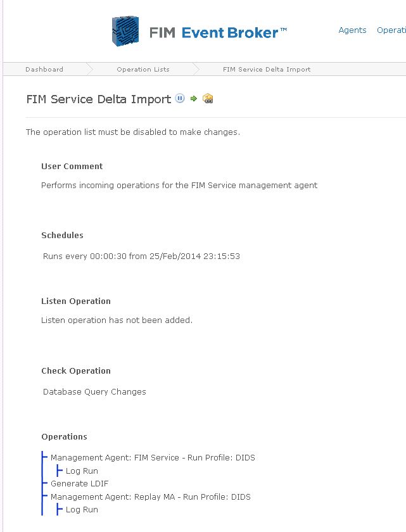Open the schedule running every 00:00:30
The height and width of the screenshot is (532, 406).
[x=141, y=256]
